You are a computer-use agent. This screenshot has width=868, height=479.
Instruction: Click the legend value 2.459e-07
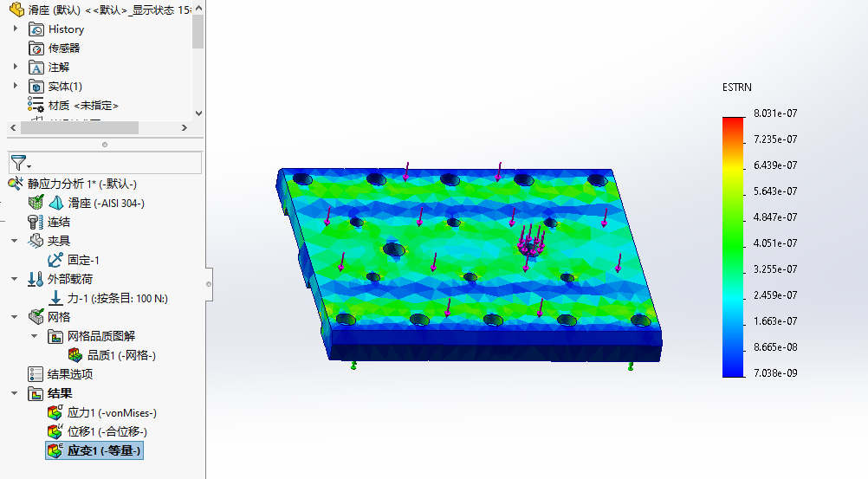(x=775, y=295)
